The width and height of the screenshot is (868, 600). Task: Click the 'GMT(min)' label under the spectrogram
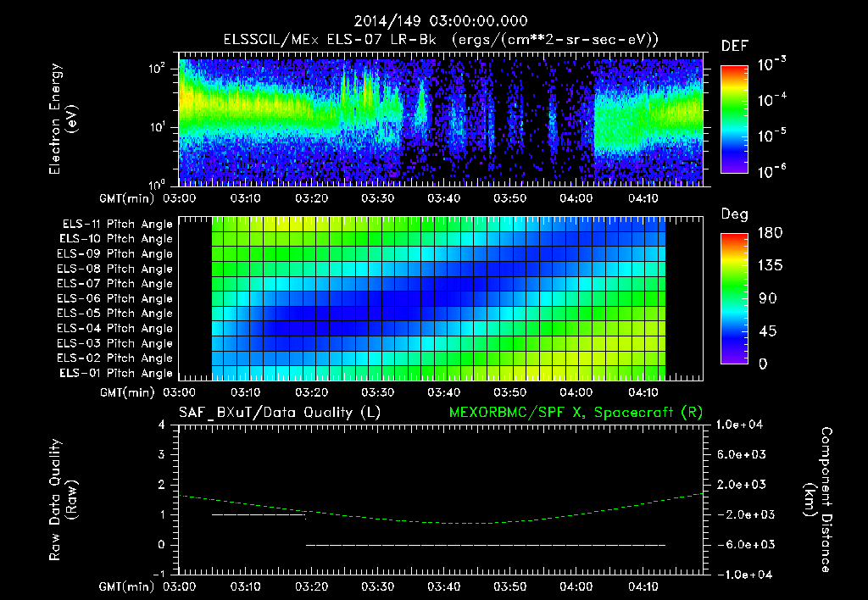click(x=127, y=198)
